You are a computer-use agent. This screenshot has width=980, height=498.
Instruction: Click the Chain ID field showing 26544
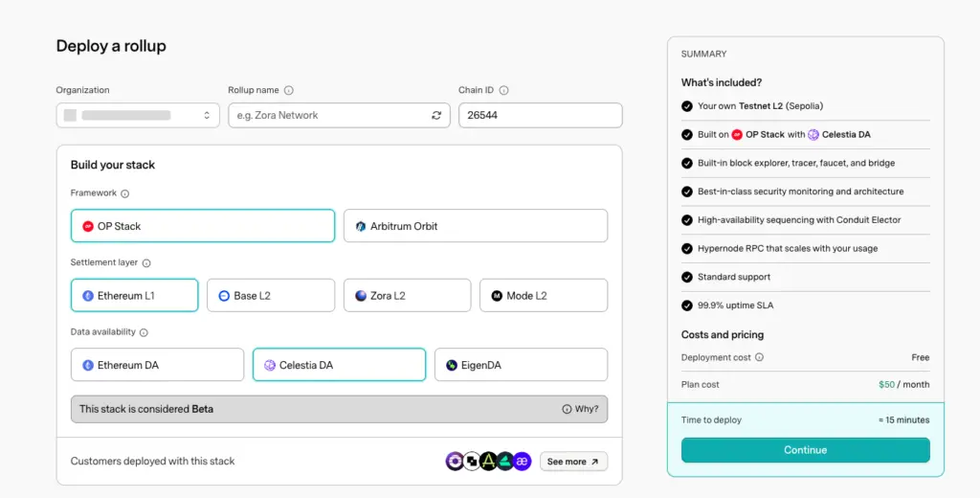[x=540, y=115]
